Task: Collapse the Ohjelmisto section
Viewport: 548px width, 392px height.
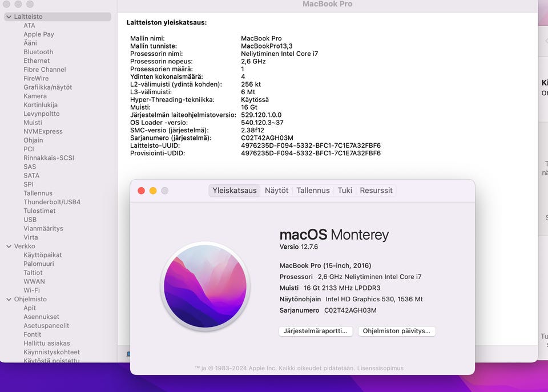Action: point(9,300)
